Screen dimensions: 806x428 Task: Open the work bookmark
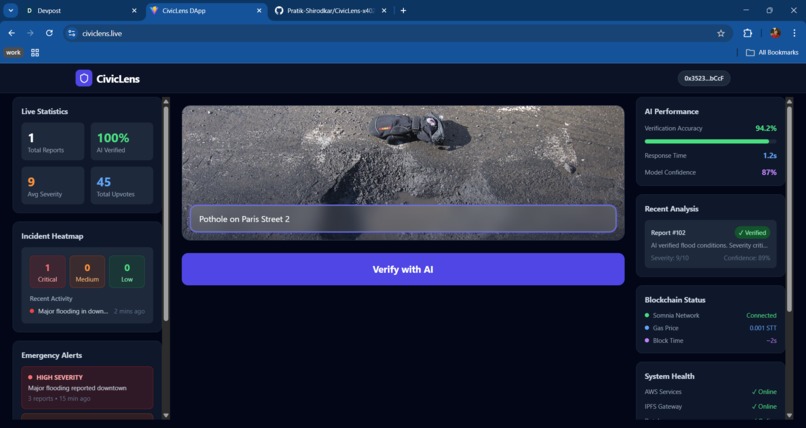(x=13, y=52)
